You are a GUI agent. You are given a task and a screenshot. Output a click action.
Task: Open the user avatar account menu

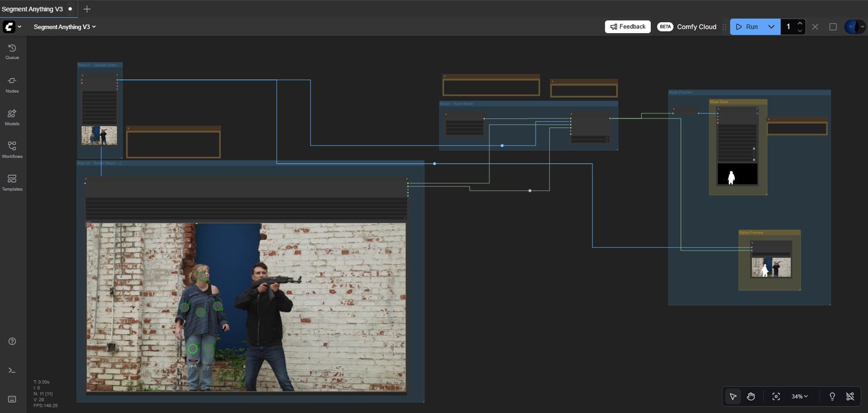pos(855,27)
